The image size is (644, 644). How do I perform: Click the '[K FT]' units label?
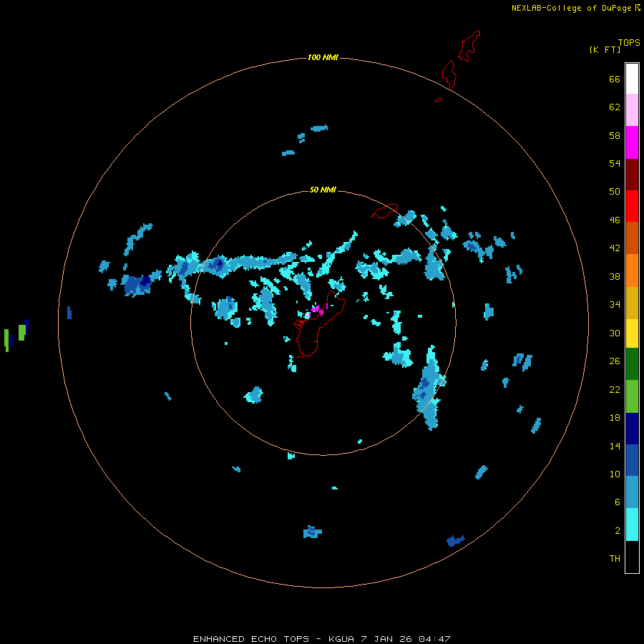coord(605,49)
